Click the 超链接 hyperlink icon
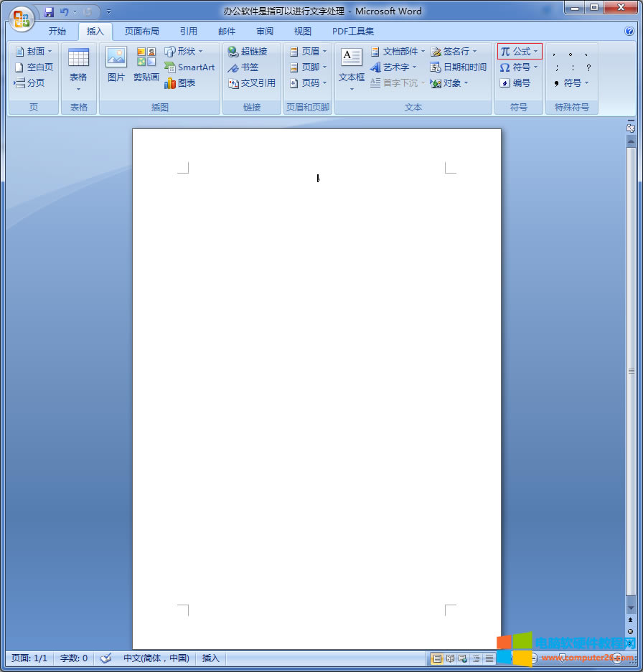 click(248, 52)
